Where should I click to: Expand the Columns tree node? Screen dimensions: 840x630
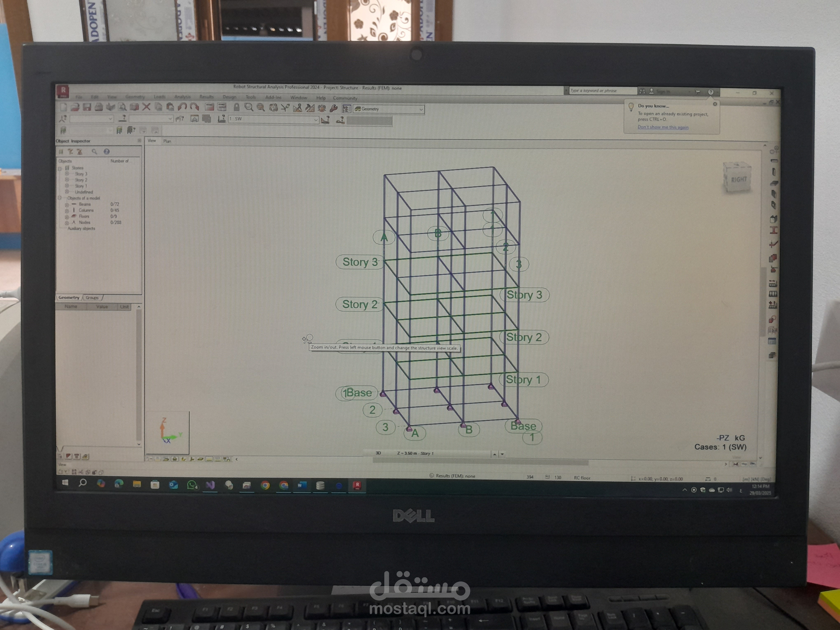pyautogui.click(x=67, y=211)
